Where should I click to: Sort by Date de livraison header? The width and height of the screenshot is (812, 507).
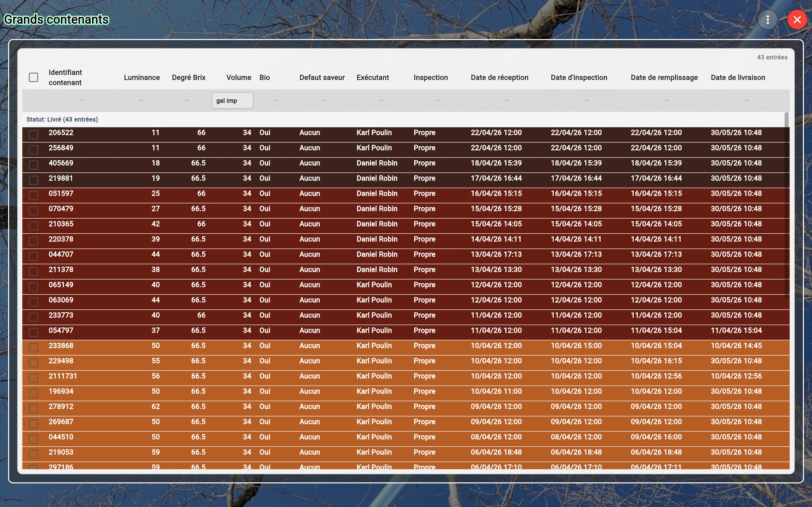tap(738, 77)
